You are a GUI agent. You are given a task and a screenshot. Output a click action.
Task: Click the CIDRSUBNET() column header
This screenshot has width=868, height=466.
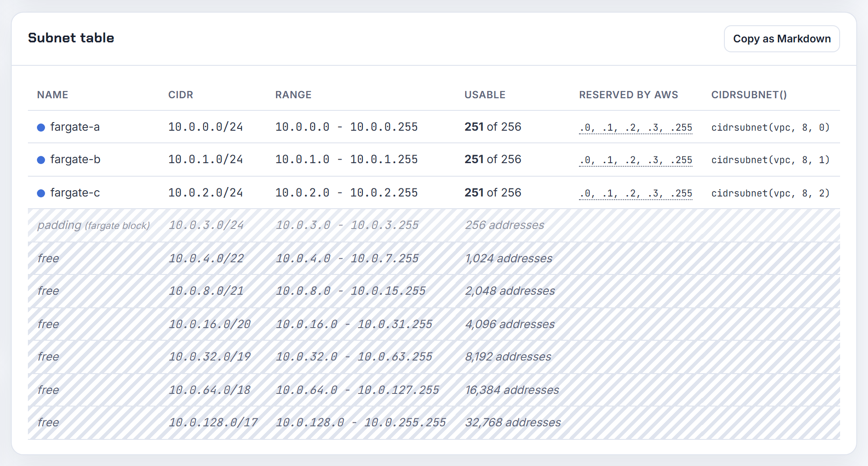[x=749, y=95]
